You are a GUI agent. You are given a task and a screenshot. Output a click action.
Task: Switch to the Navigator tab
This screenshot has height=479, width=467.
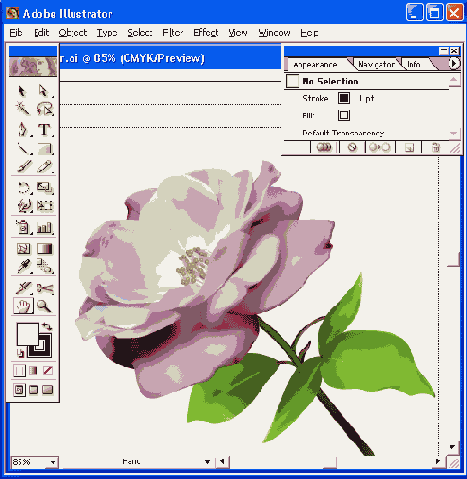[x=376, y=64]
